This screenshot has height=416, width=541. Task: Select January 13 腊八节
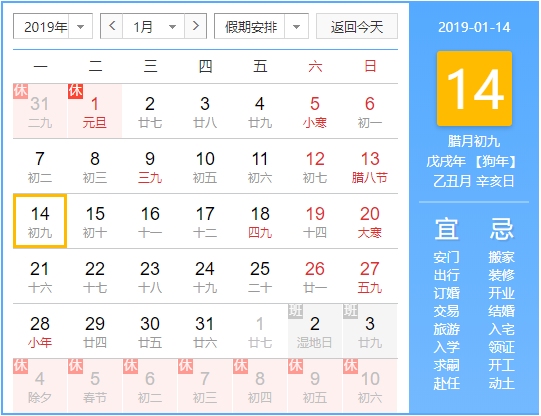(x=370, y=166)
